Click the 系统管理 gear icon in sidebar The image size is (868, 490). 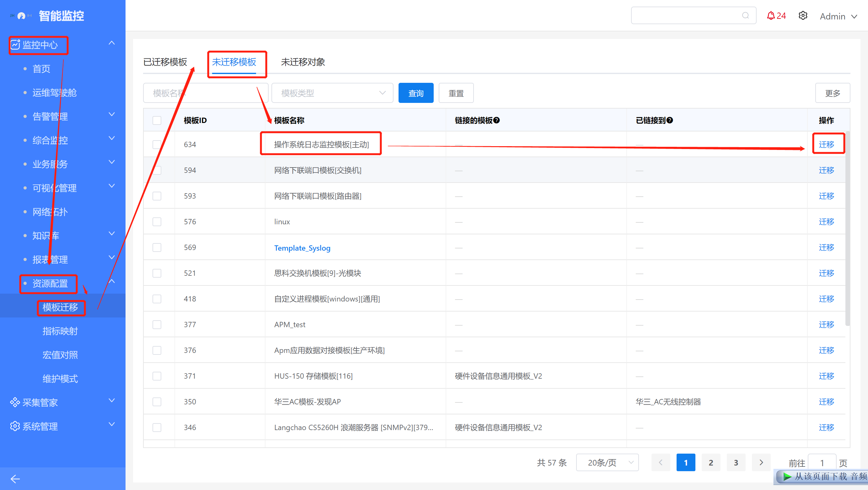15,426
